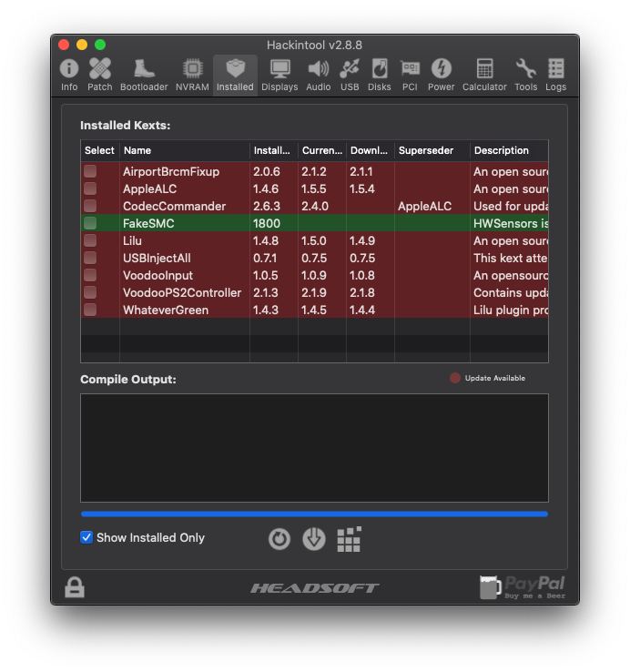
Task: Sort by the Install... column header
Action: coord(274,150)
